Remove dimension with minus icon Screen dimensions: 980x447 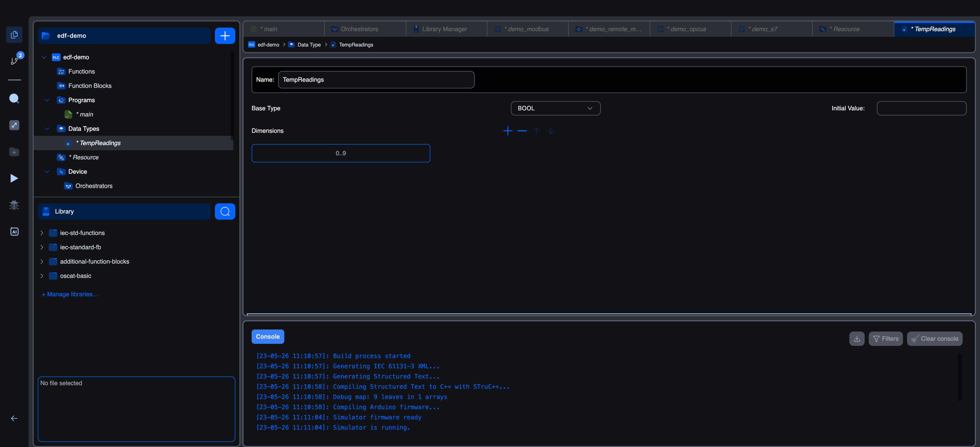tap(522, 131)
